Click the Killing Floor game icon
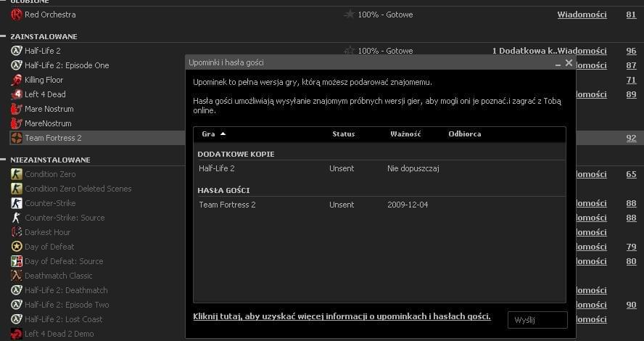The height and width of the screenshot is (341, 644). point(17,80)
